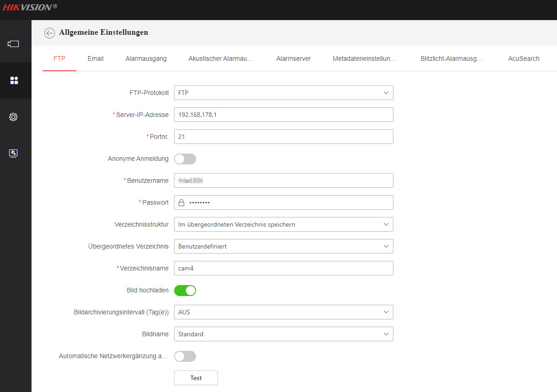Click the maintenance monitor sidebar icon

[13, 153]
